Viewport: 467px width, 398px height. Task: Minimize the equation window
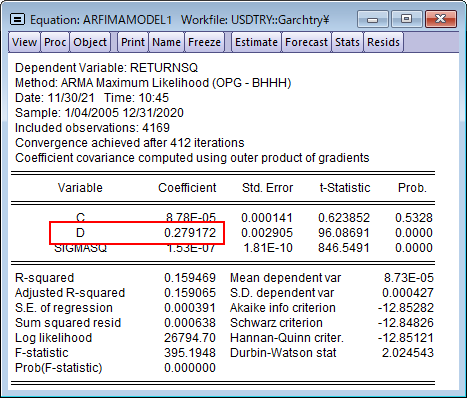(x=372, y=19)
